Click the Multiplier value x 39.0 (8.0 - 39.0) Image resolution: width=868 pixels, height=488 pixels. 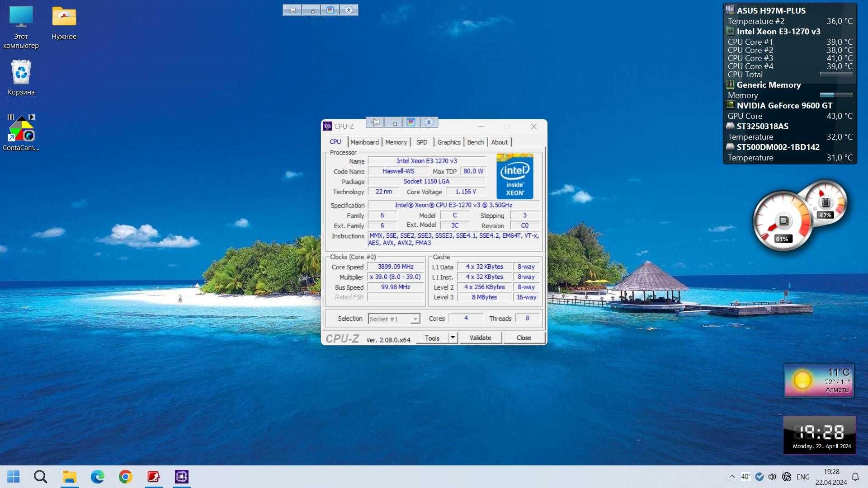pyautogui.click(x=396, y=277)
